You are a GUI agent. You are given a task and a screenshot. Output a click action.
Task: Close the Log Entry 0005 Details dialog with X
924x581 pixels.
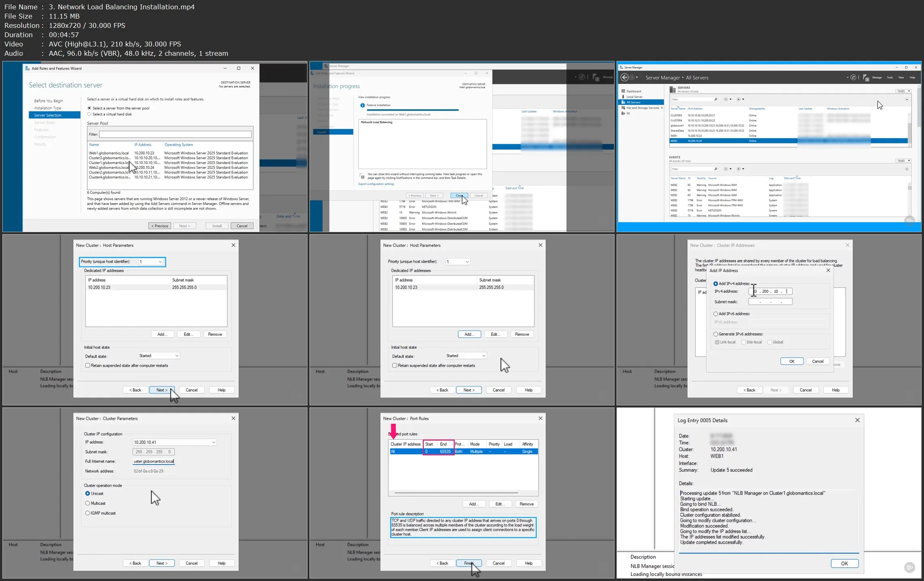click(x=857, y=420)
